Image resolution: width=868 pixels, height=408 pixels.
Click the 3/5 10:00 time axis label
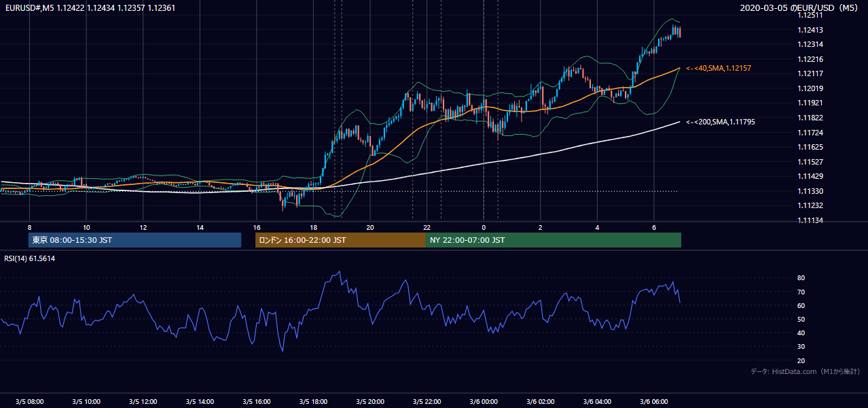pyautogui.click(x=87, y=401)
